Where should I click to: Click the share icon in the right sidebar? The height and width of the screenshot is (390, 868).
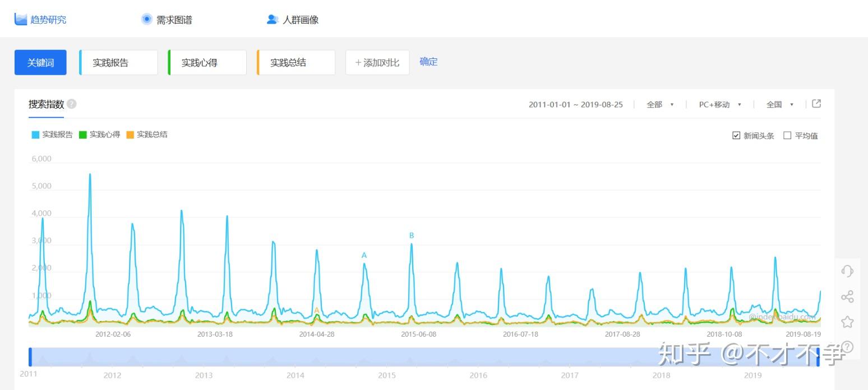(x=847, y=296)
